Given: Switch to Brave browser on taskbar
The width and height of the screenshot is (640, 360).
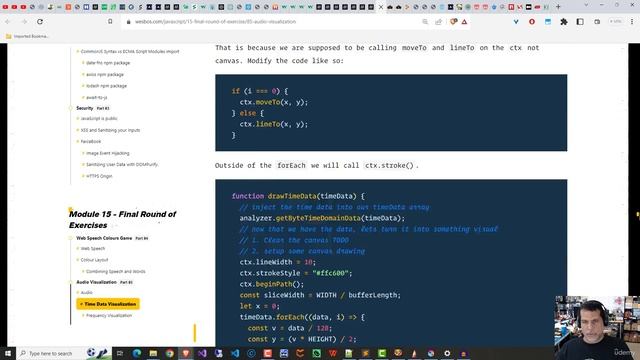Looking at the screenshot, I should click(x=186, y=353).
